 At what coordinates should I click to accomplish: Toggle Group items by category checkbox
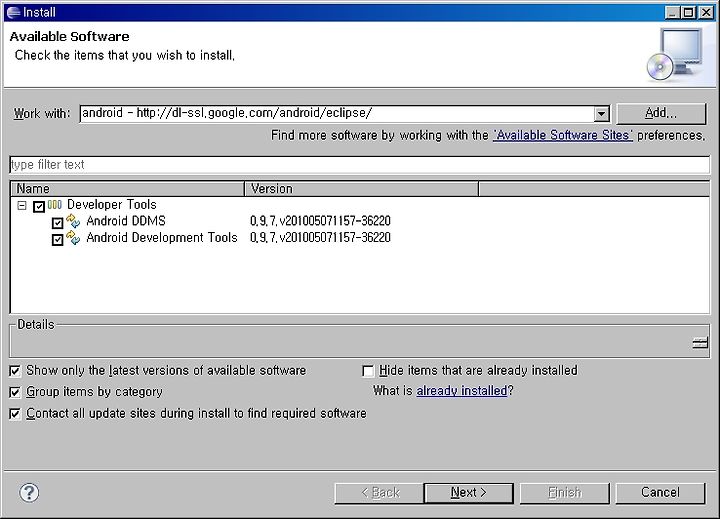[15, 392]
